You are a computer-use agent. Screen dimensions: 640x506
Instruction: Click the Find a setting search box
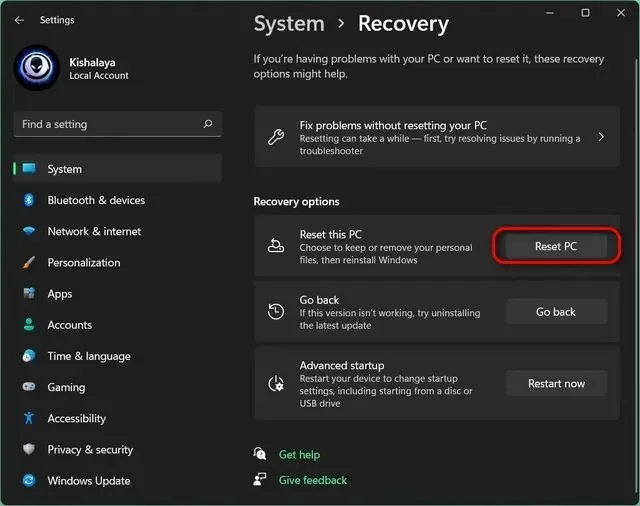pyautogui.click(x=118, y=124)
